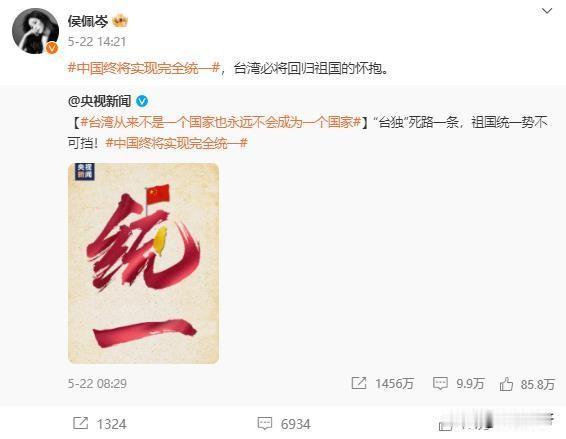The image size is (566, 439).
Task: Click the poster's profile avatar photo
Action: tap(35, 31)
